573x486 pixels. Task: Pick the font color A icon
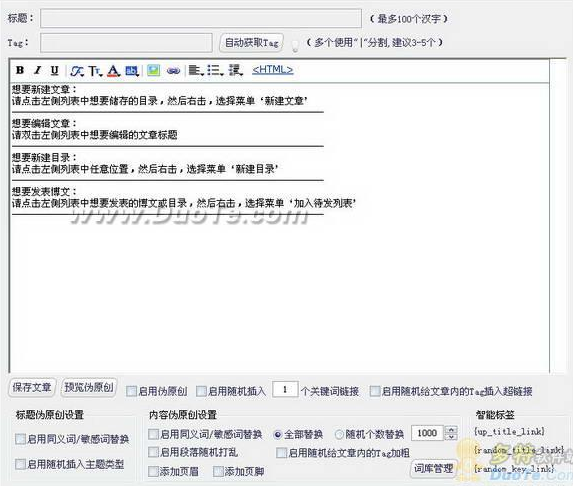(113, 71)
